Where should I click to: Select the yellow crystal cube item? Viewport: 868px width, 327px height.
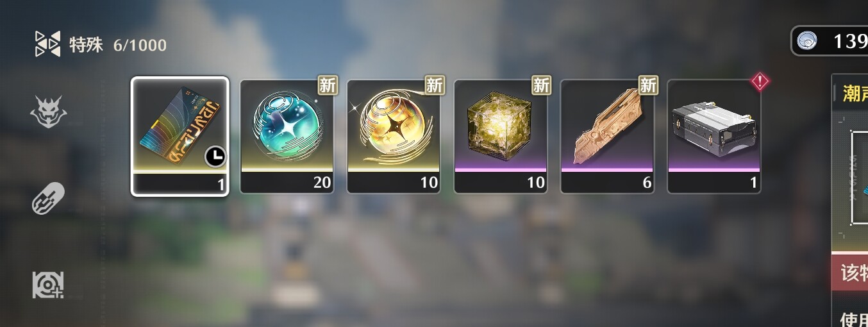[501, 136]
